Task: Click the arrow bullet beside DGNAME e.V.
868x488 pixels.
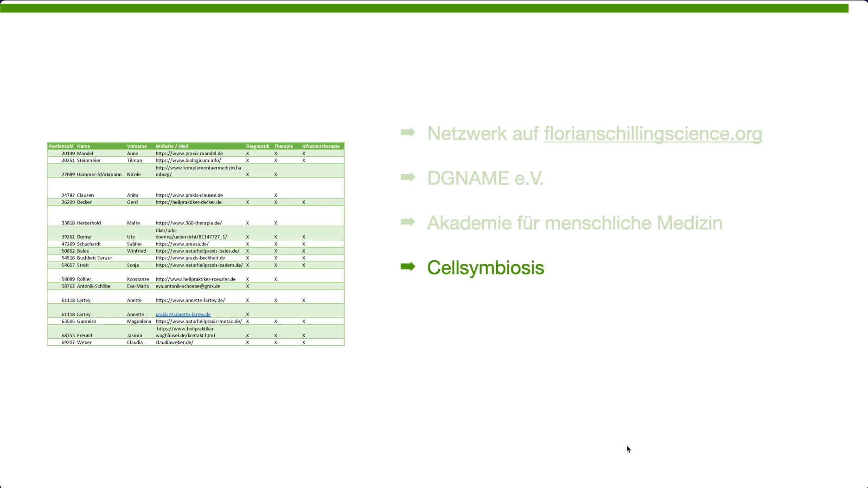Action: coord(408,177)
